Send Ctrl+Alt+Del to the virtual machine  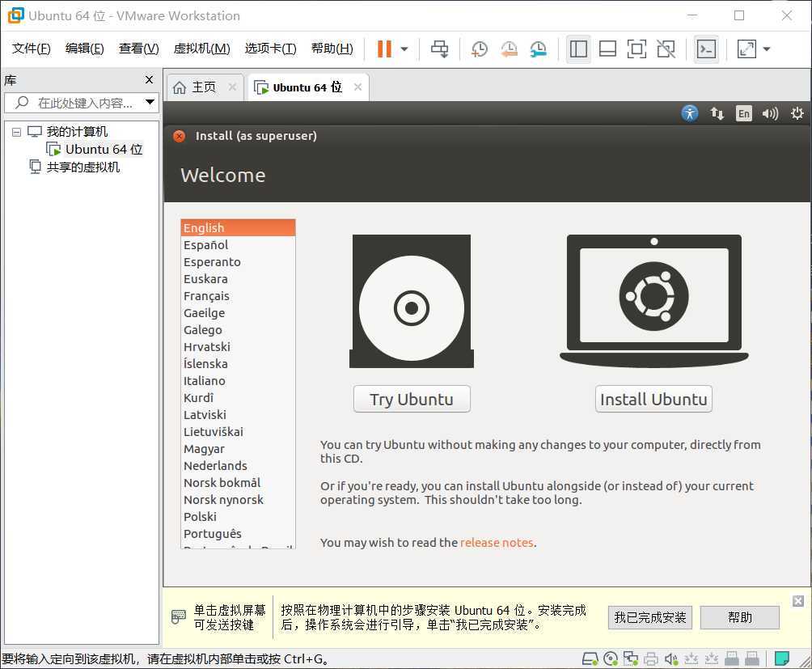(x=440, y=49)
